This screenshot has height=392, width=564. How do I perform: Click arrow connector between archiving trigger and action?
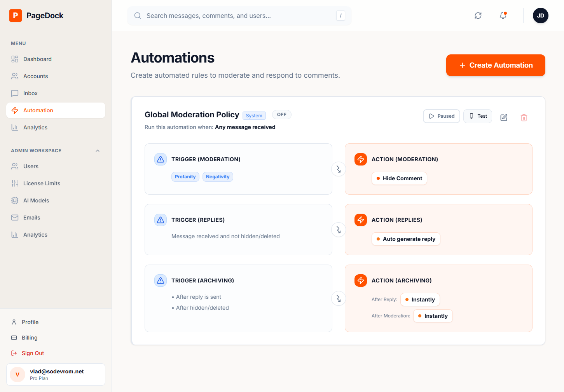click(x=339, y=298)
